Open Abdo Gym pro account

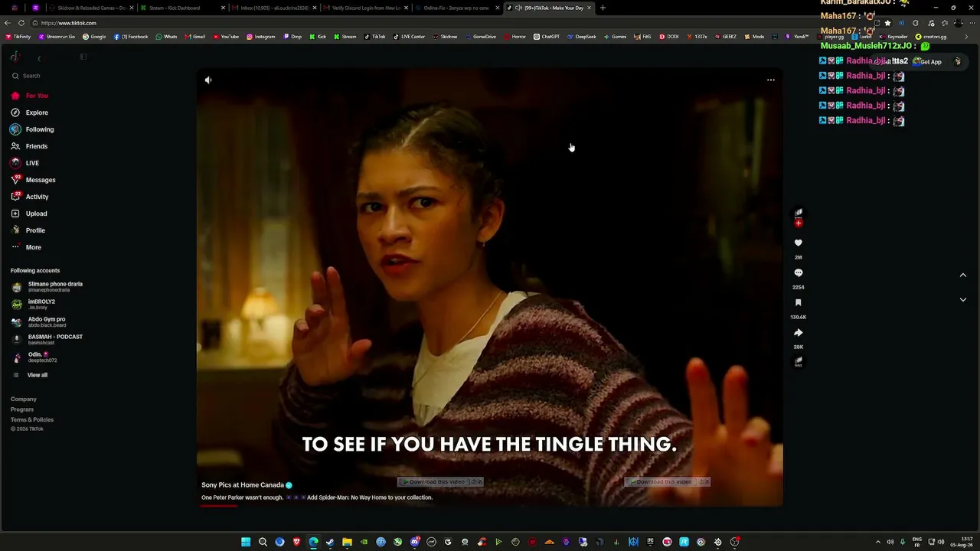[39, 321]
